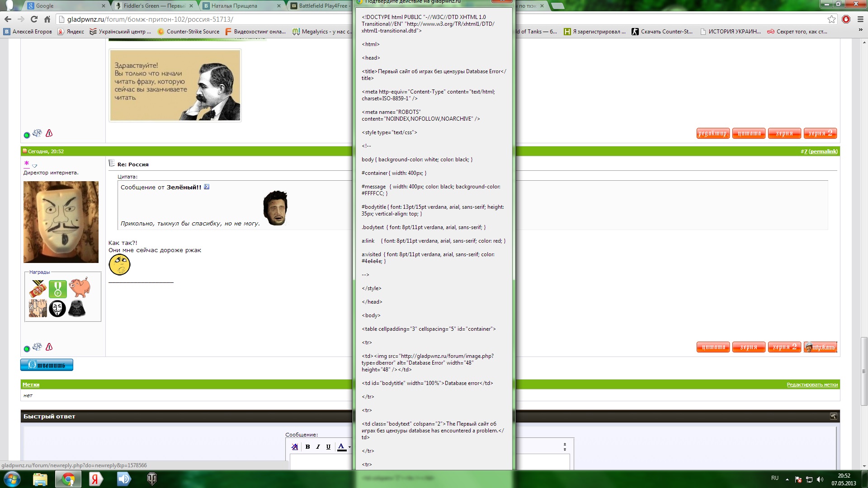This screenshot has height=488, width=868.
Task: Collapse the Быстрый ответ quick reply panel
Action: click(833, 416)
